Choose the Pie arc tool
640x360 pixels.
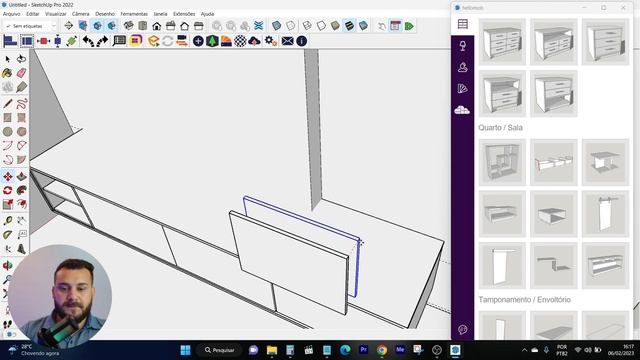(x=22, y=160)
